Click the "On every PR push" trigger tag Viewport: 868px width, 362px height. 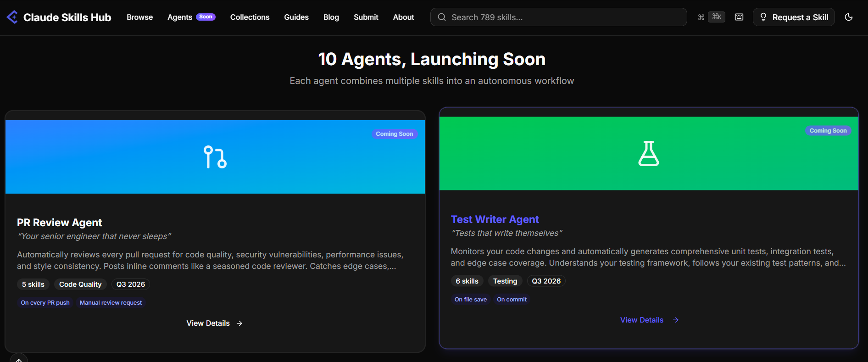coord(45,303)
